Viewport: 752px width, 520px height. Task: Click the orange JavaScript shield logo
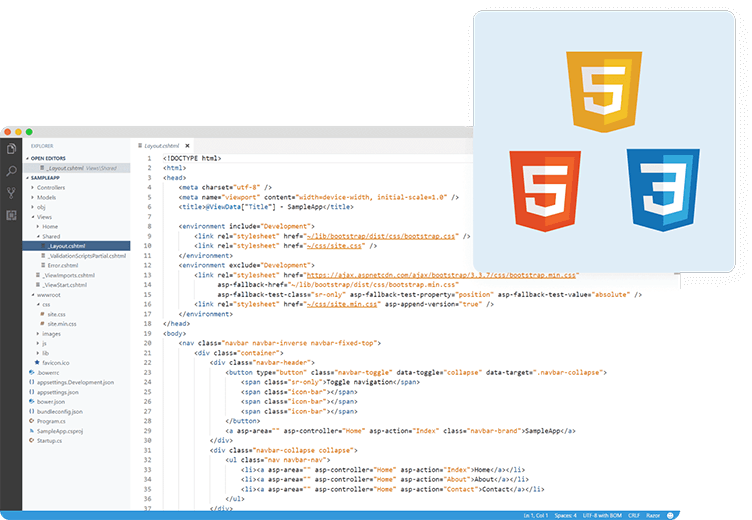(603, 92)
